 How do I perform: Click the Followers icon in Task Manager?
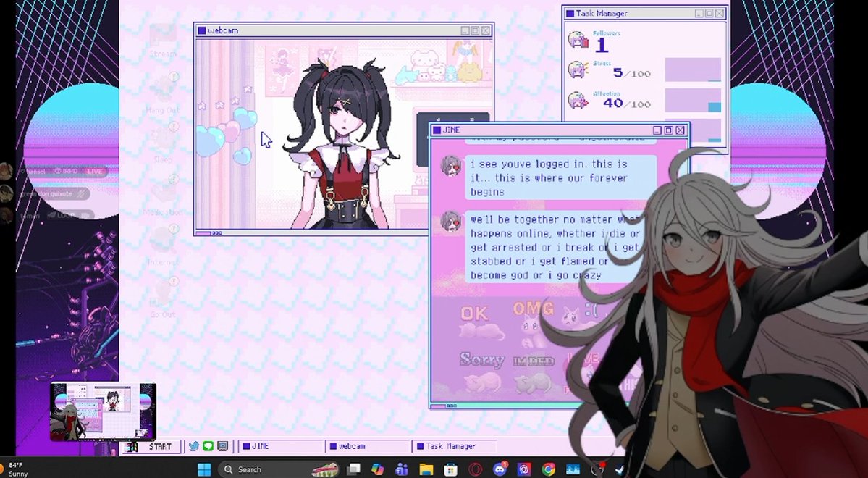coord(578,41)
